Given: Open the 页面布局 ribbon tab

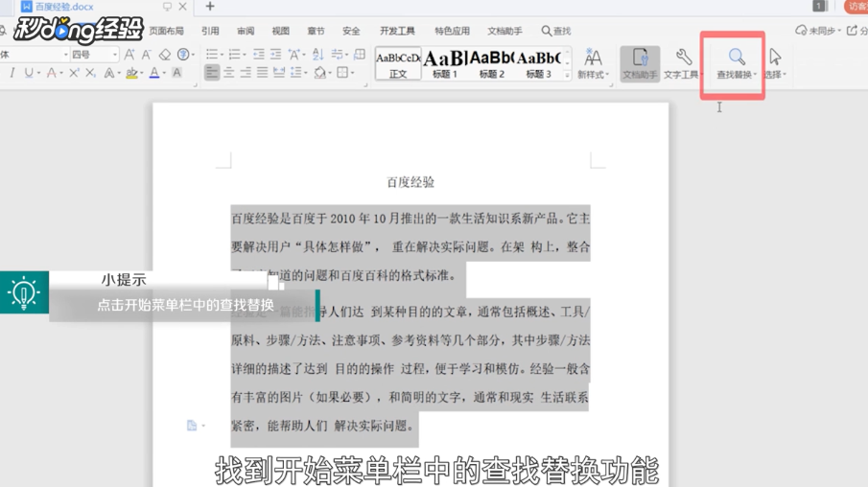Looking at the screenshot, I should (x=166, y=31).
